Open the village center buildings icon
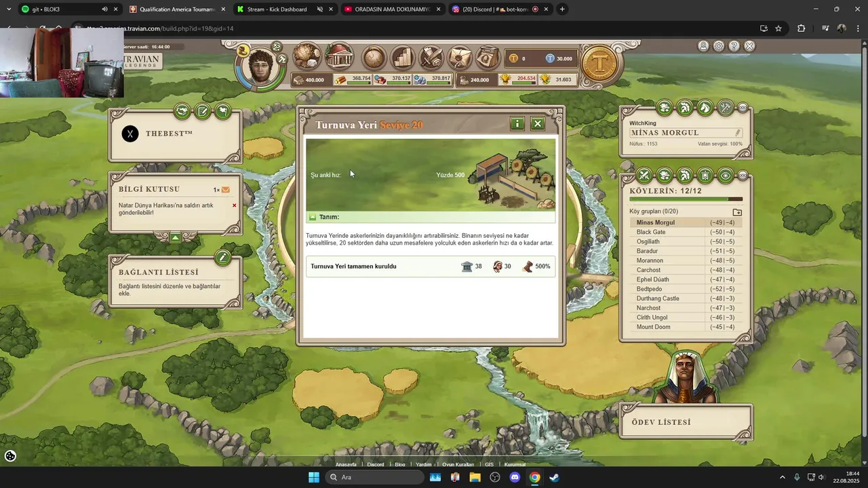868x488 pixels. (x=338, y=57)
